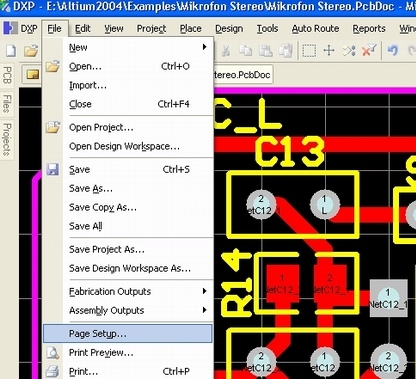Open the DXP system menu
Screen dimensions: 416x379
point(20,29)
